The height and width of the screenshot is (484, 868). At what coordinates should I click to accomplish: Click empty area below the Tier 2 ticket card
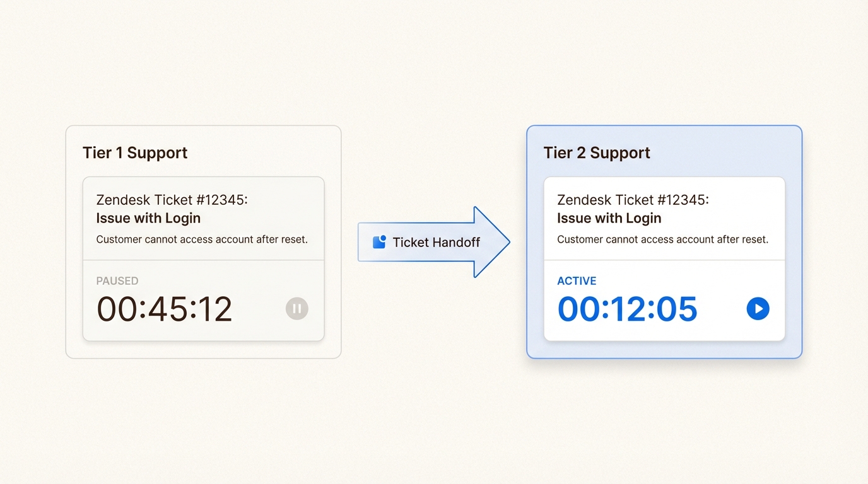tap(664, 350)
